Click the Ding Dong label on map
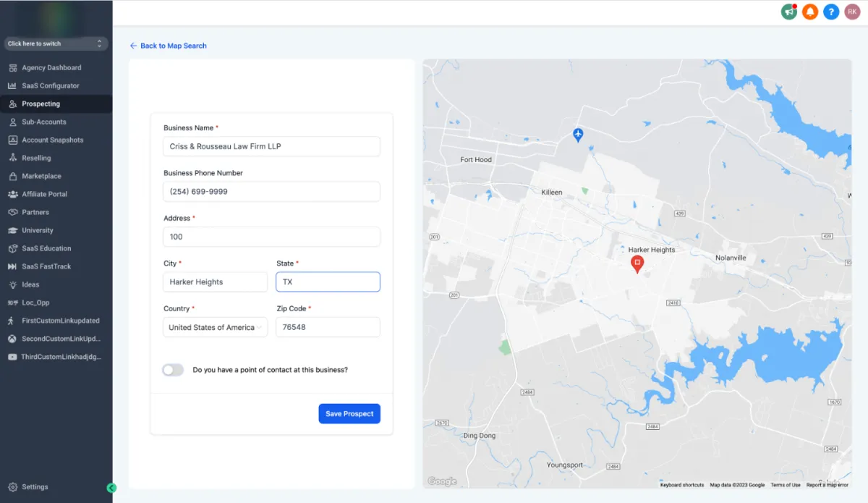 click(480, 436)
